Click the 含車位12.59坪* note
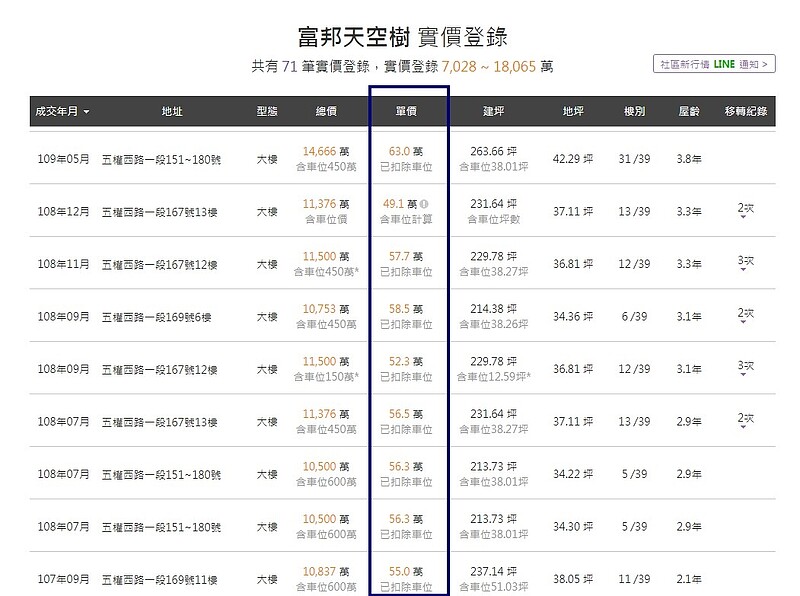 493,377
